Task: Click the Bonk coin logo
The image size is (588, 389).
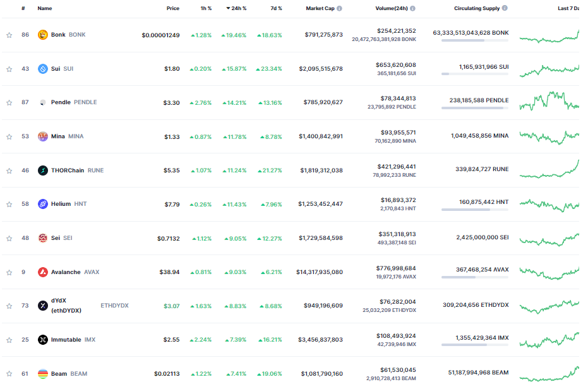Action: [43, 35]
